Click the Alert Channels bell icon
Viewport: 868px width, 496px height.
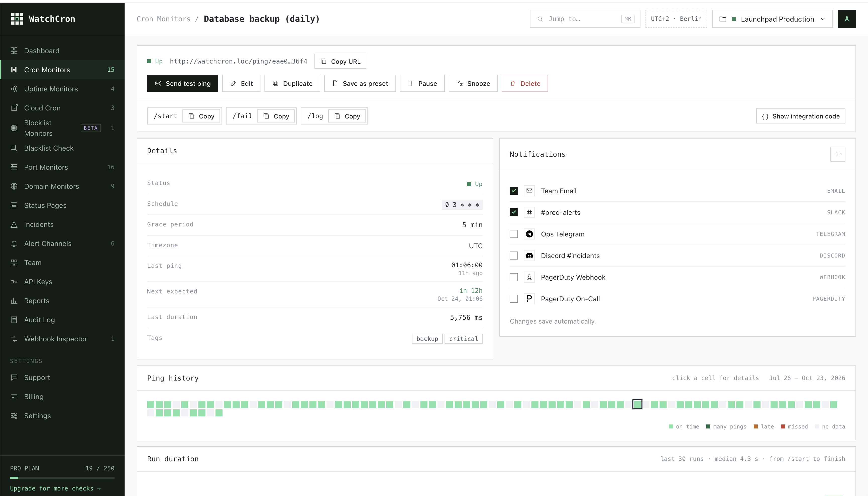[x=14, y=243]
